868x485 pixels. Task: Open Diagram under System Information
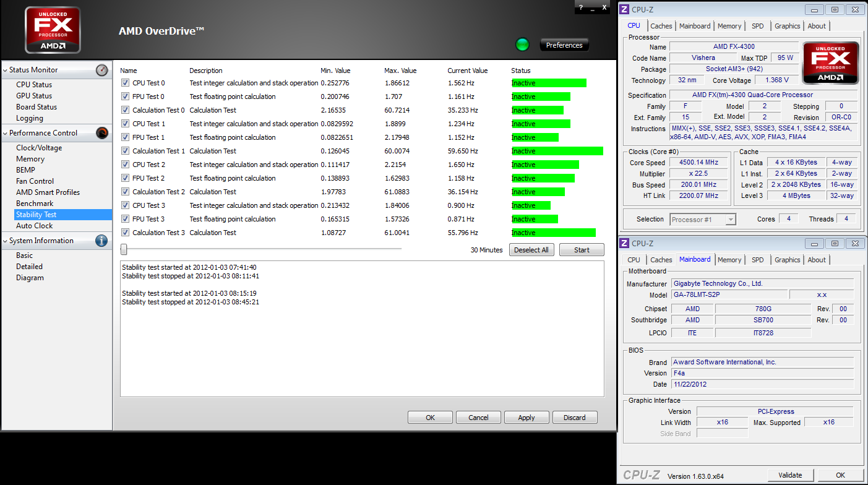(30, 278)
